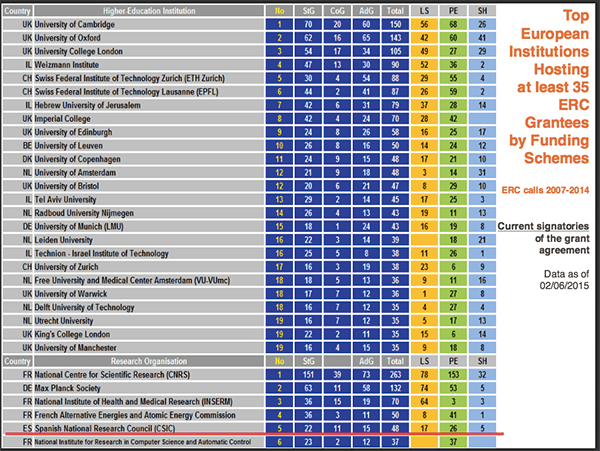Select the top AdG column header
Screen dimensions: 600x451
click(366, 11)
